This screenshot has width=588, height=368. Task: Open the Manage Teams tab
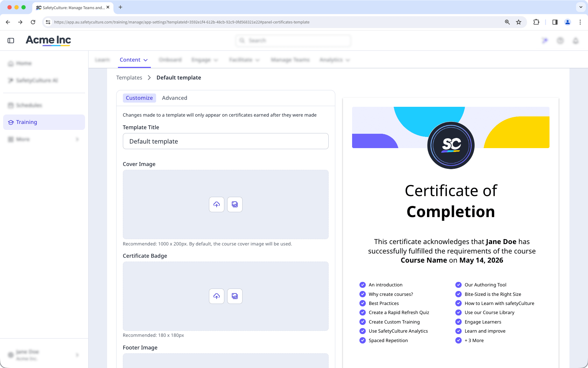click(x=290, y=60)
